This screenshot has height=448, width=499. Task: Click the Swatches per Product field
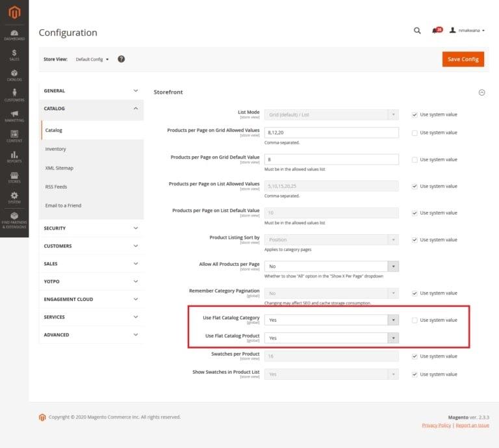(331, 356)
